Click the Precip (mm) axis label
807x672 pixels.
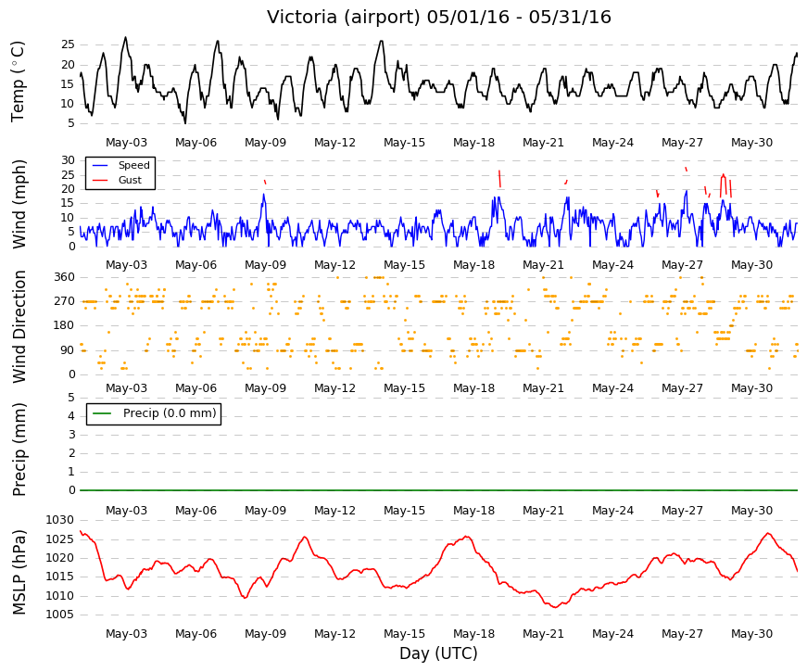(x=19, y=450)
